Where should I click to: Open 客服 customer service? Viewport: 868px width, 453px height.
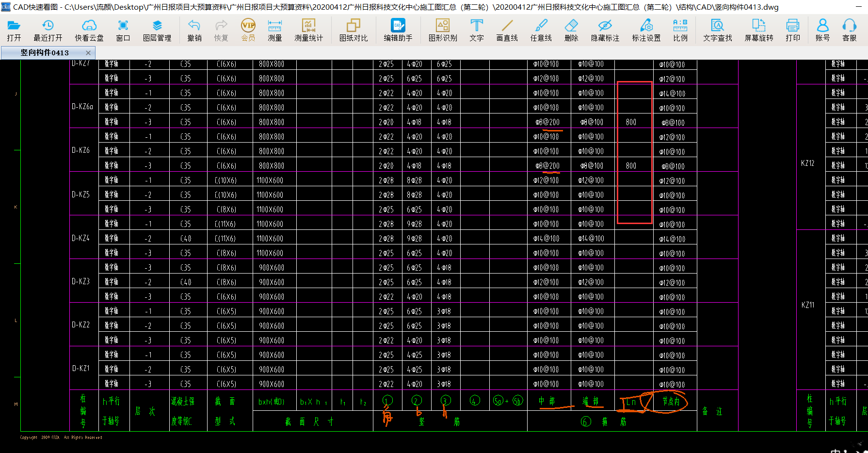(x=850, y=30)
